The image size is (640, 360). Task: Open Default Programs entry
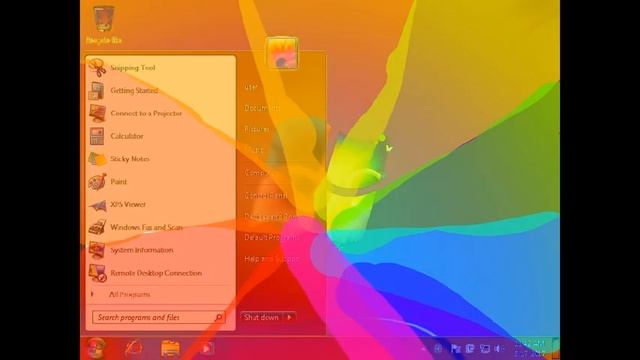click(x=271, y=238)
